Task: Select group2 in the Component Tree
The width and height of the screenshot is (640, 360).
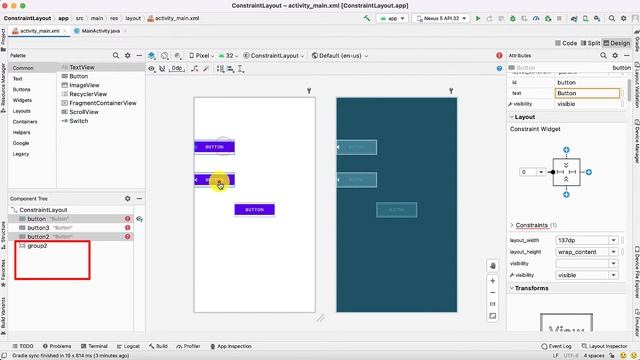Action: tap(37, 246)
